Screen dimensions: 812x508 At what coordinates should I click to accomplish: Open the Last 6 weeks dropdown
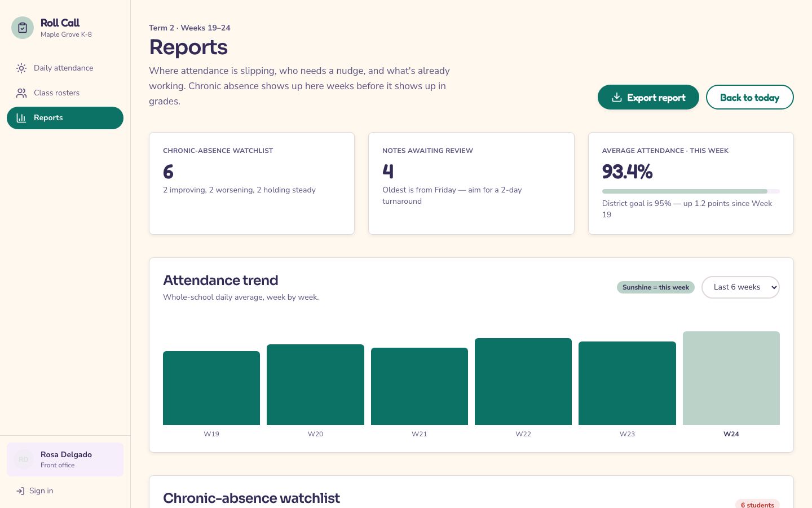740,287
